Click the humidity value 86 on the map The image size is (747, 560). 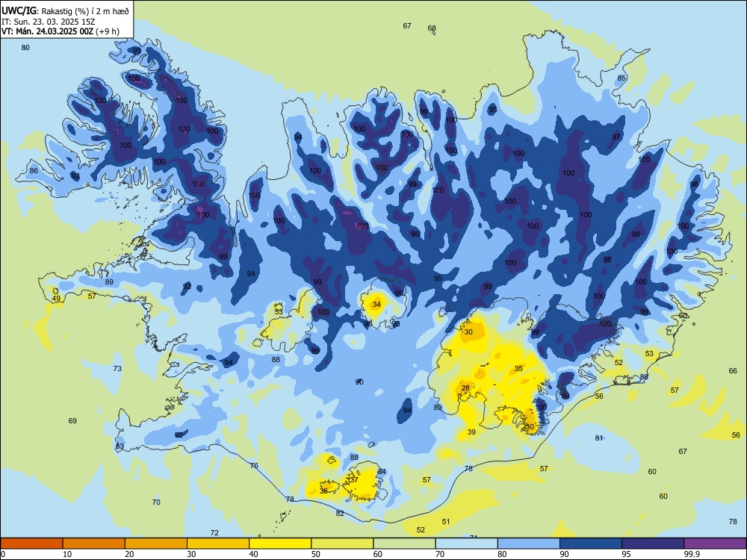(34, 170)
